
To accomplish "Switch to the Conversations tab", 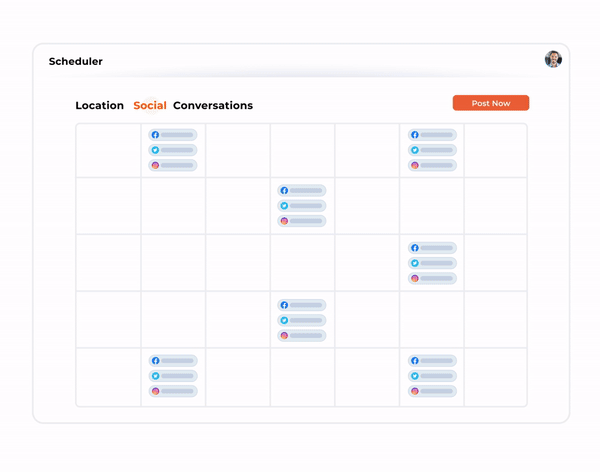I will (x=213, y=106).
